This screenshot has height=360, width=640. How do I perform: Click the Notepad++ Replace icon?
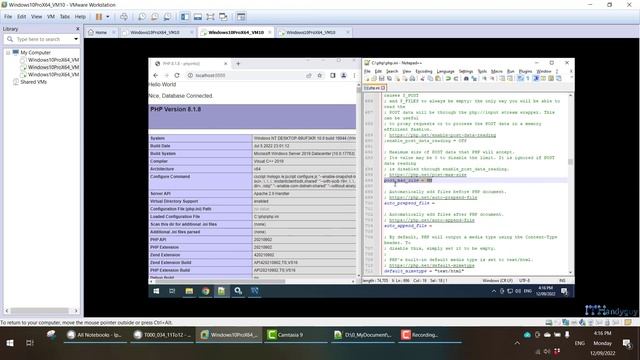474,78
